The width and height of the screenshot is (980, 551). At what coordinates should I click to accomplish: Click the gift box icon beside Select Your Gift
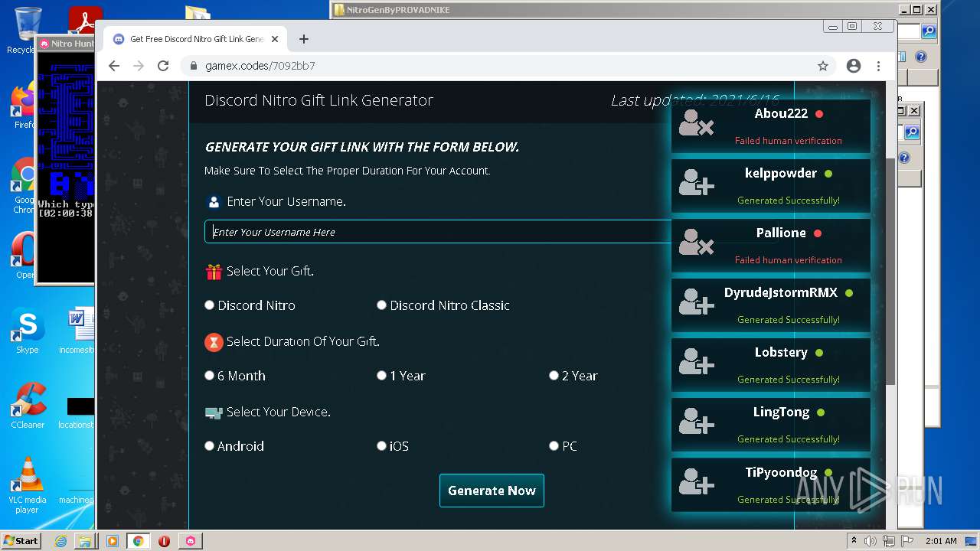214,272
